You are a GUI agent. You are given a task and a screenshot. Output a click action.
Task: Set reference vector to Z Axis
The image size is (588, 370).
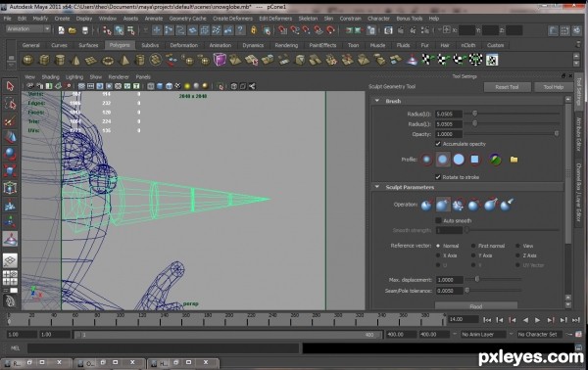pyautogui.click(x=517, y=255)
